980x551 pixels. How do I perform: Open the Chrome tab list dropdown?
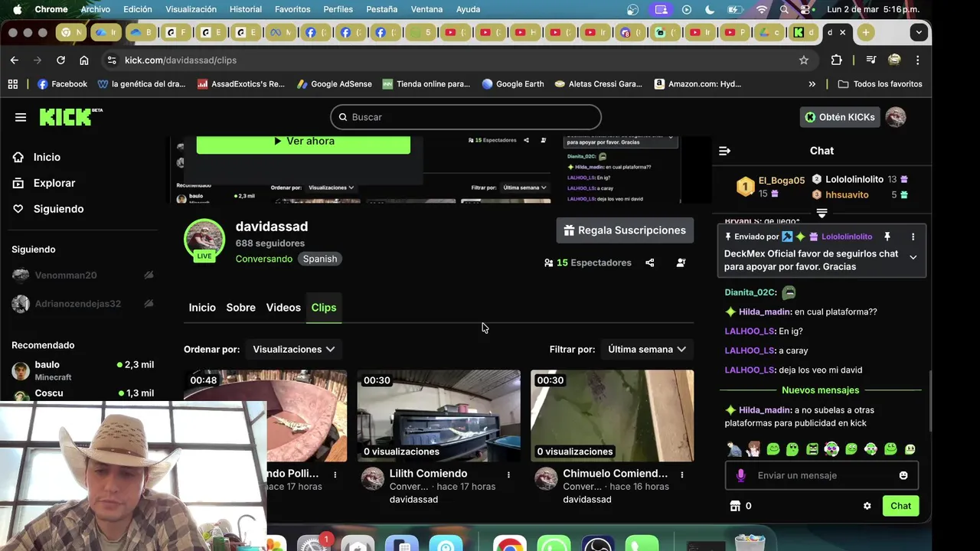tap(919, 32)
